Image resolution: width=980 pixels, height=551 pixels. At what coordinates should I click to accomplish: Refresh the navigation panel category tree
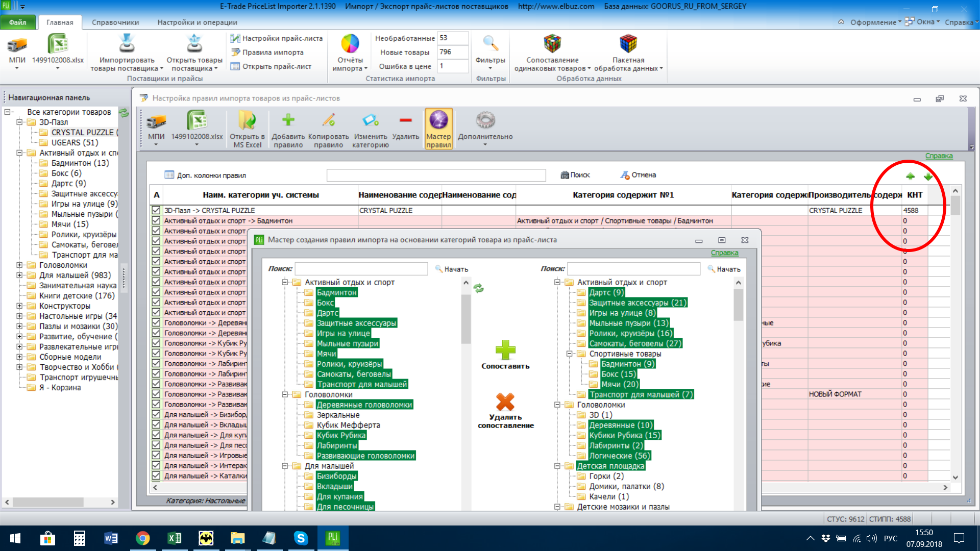124,113
